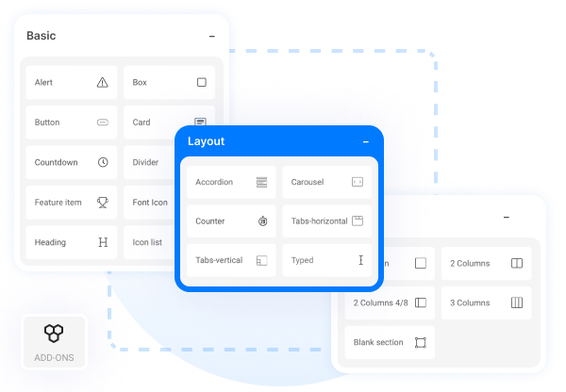Screen dimensions: 566x392
Task: Click the Counter stopwatch icon
Action: click(263, 220)
